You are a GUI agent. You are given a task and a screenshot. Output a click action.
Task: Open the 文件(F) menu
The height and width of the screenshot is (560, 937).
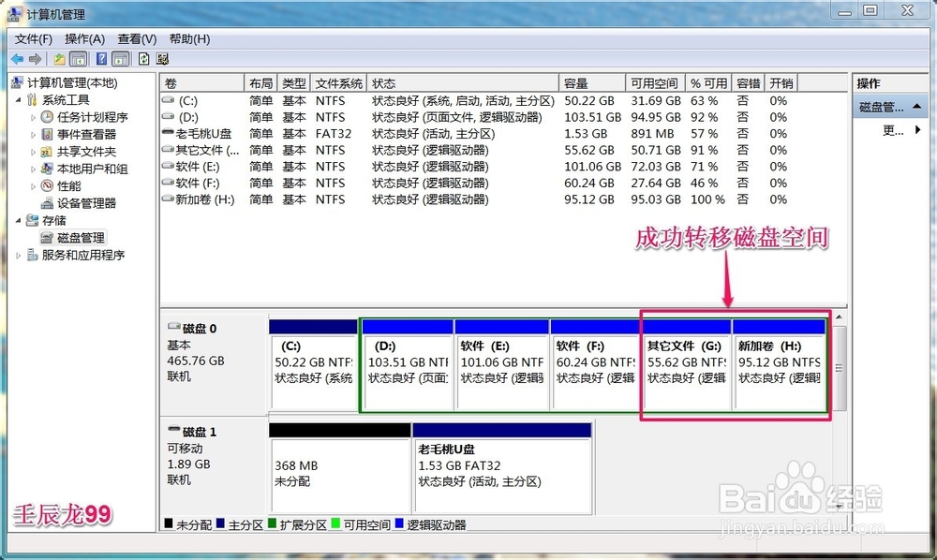(x=34, y=38)
